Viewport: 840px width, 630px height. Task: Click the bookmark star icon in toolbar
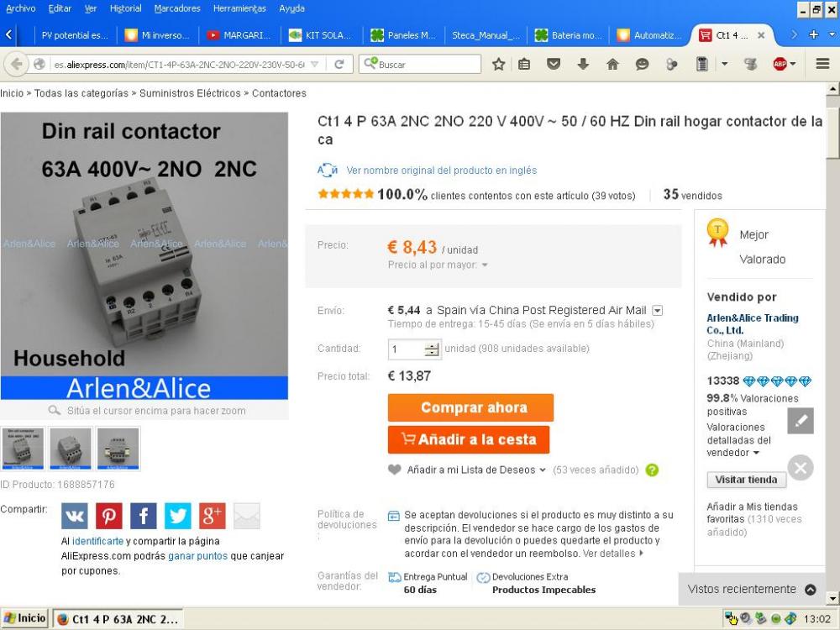click(x=498, y=65)
